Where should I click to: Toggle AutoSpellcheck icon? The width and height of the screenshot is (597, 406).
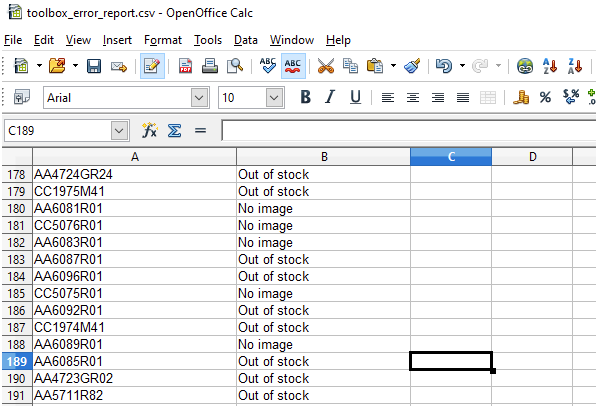pyautogui.click(x=293, y=66)
